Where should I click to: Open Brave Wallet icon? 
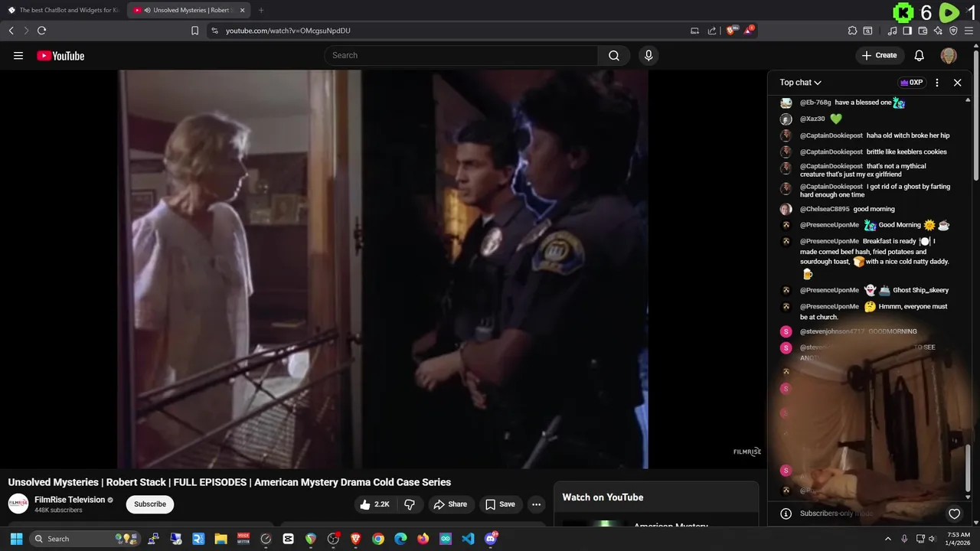[x=923, y=31]
